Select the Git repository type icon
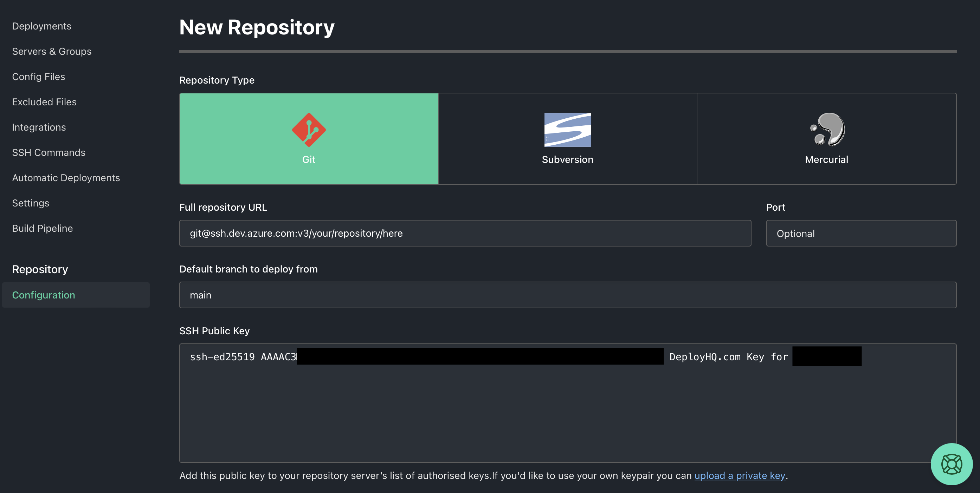Viewport: 980px width, 493px height. [x=309, y=130]
